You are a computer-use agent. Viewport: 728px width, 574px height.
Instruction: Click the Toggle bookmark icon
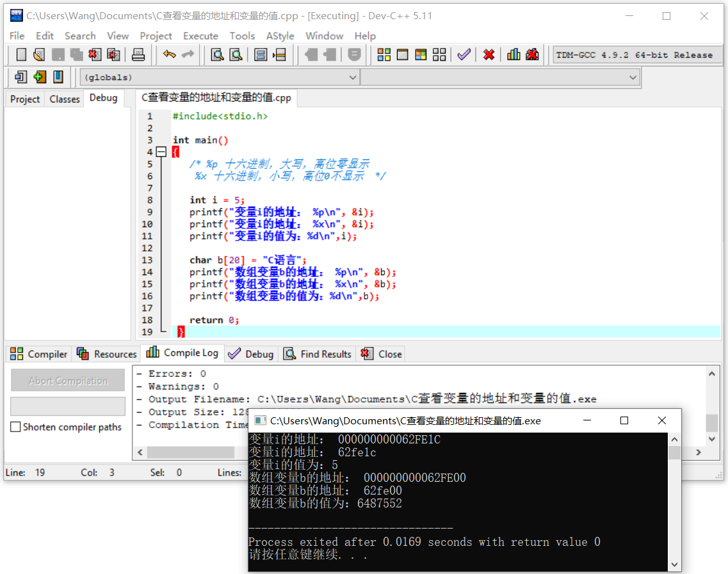40,77
